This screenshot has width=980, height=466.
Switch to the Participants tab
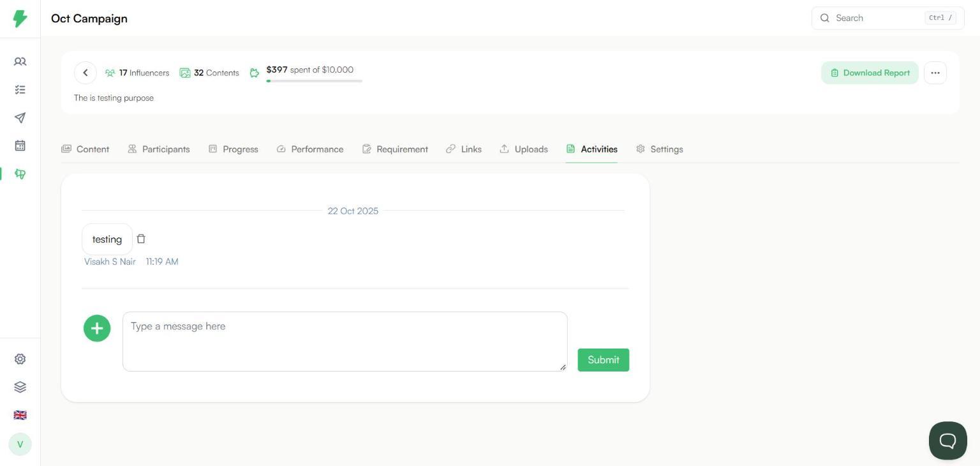(x=159, y=149)
